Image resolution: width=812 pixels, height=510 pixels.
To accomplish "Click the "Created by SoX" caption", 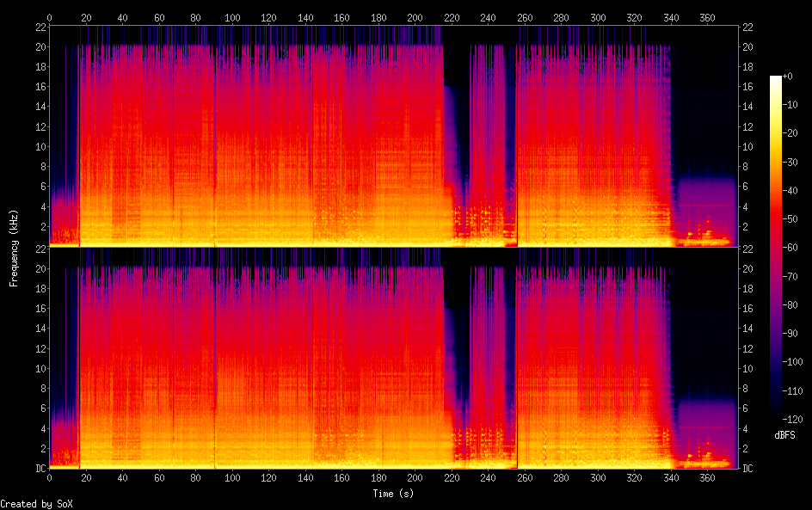I will [x=36, y=504].
